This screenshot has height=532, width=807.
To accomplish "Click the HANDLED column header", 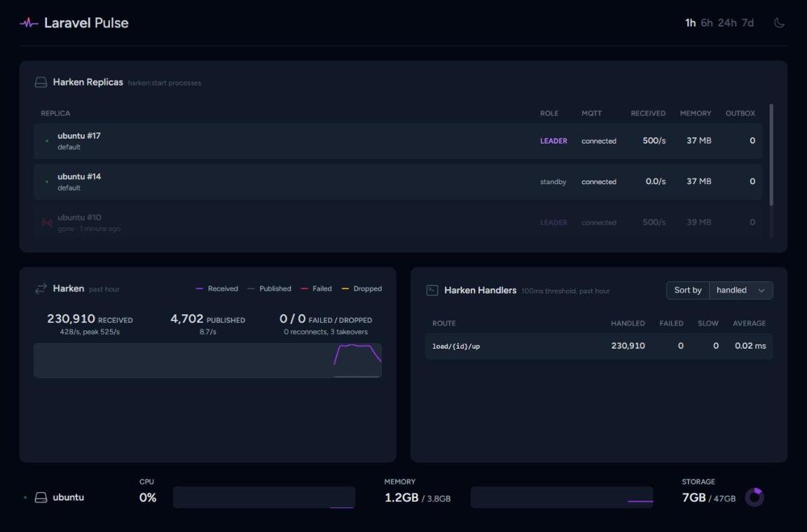I will pyautogui.click(x=628, y=323).
